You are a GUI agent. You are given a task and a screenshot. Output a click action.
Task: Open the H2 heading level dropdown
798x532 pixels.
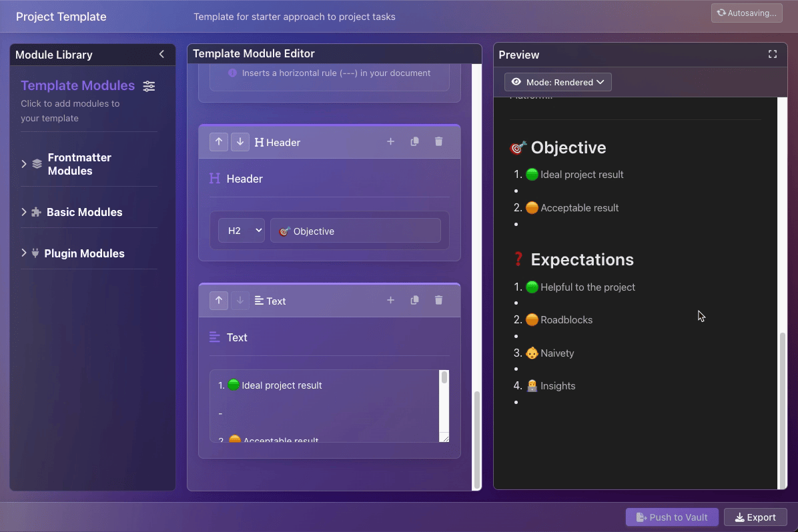click(242, 231)
